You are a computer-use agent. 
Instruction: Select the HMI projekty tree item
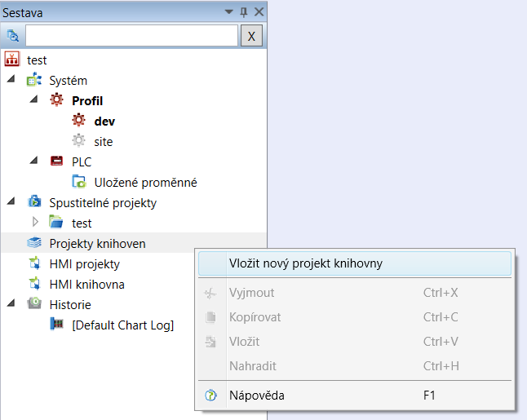tap(84, 264)
